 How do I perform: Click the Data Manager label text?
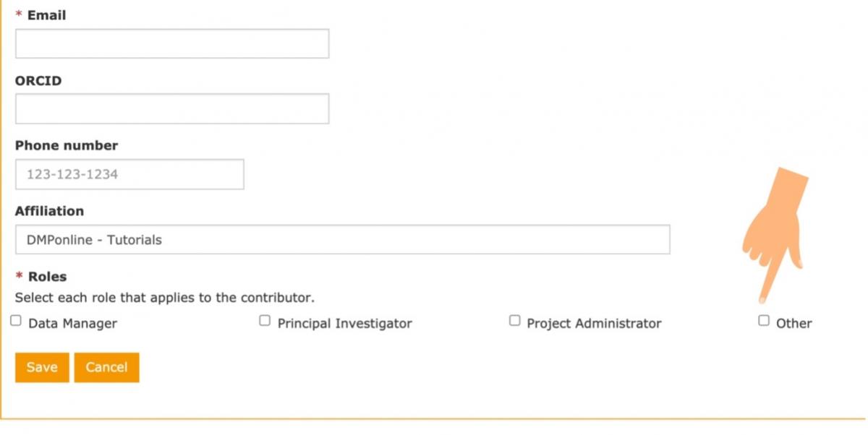(x=72, y=324)
